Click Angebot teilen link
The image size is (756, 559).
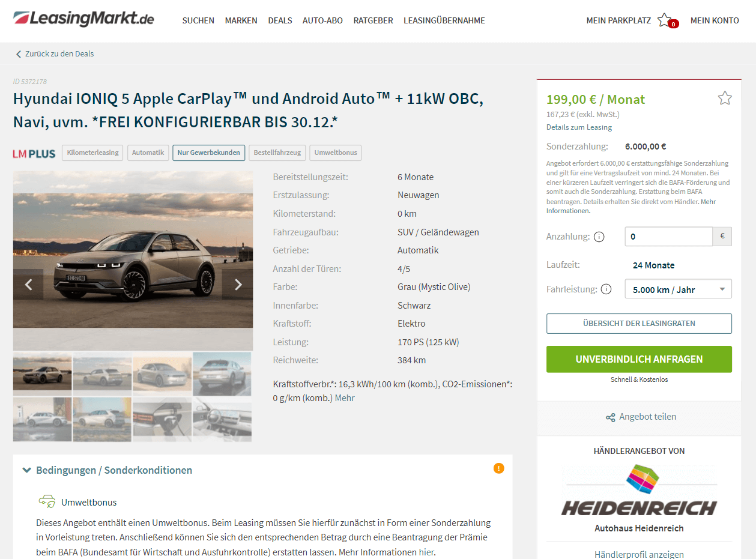coord(648,417)
